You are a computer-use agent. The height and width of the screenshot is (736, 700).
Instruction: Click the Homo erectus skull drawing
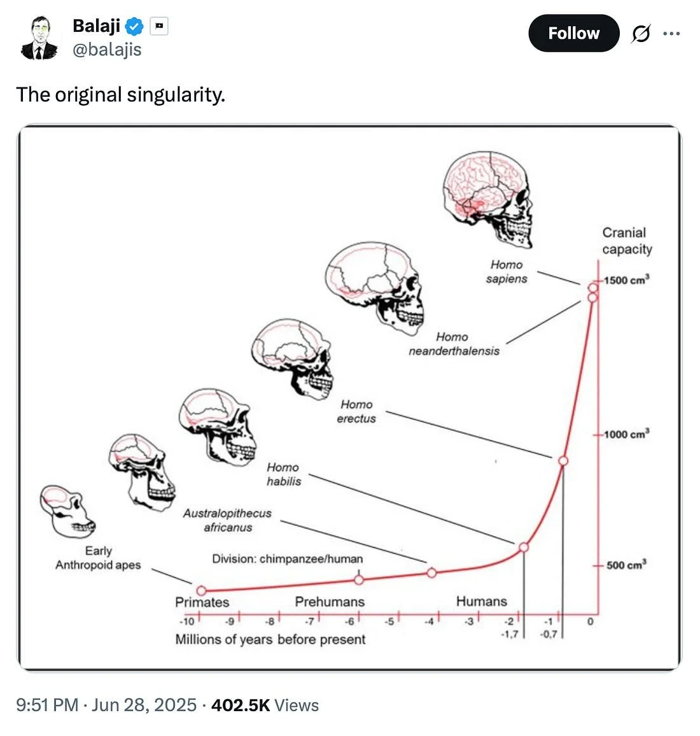pyautogui.click(x=292, y=358)
